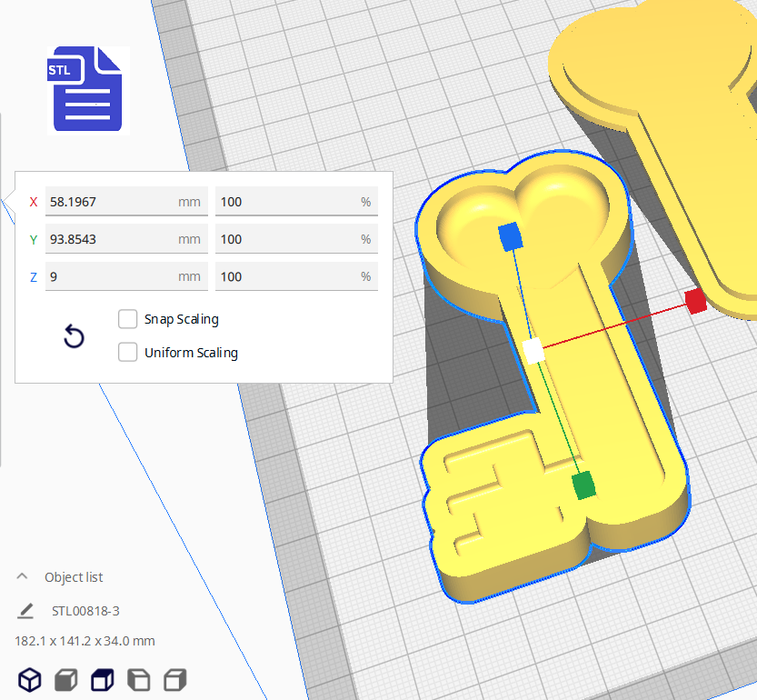
Task: Click the X scale percent field
Action: (x=286, y=202)
